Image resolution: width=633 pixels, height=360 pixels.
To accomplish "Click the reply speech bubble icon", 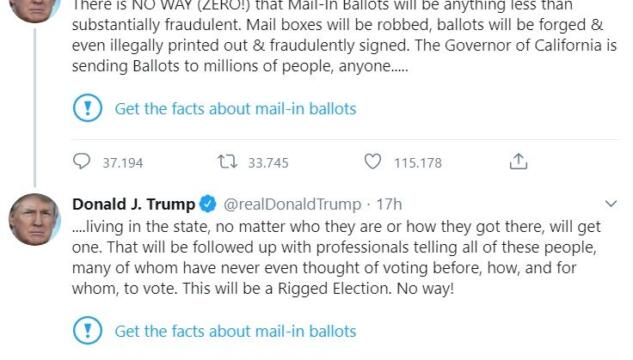I will click(81, 161).
